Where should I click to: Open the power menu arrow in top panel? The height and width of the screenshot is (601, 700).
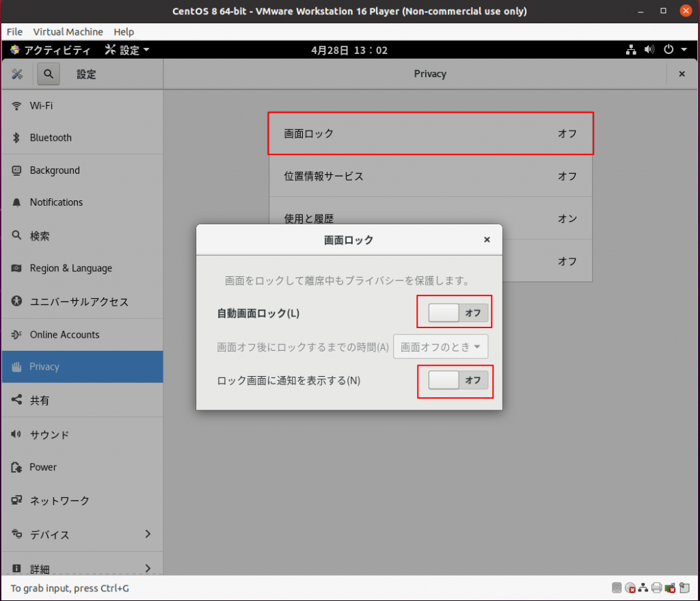point(684,50)
